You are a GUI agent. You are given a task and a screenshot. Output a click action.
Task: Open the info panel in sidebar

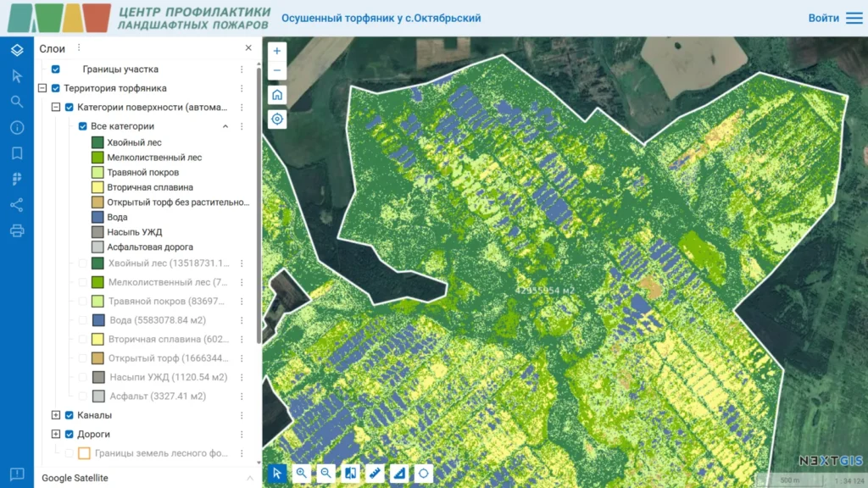click(17, 127)
